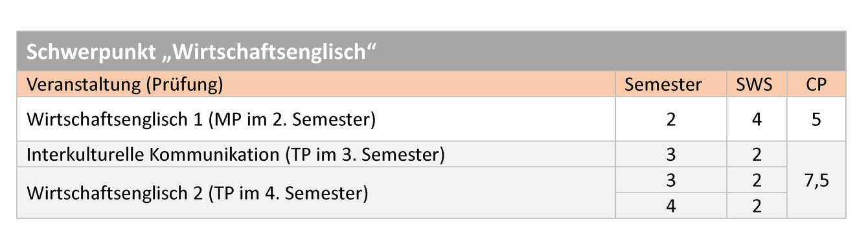The width and height of the screenshot is (868, 247).
Task: Select the Wirtschaftsenglisch 2 course entry
Action: (x=197, y=193)
